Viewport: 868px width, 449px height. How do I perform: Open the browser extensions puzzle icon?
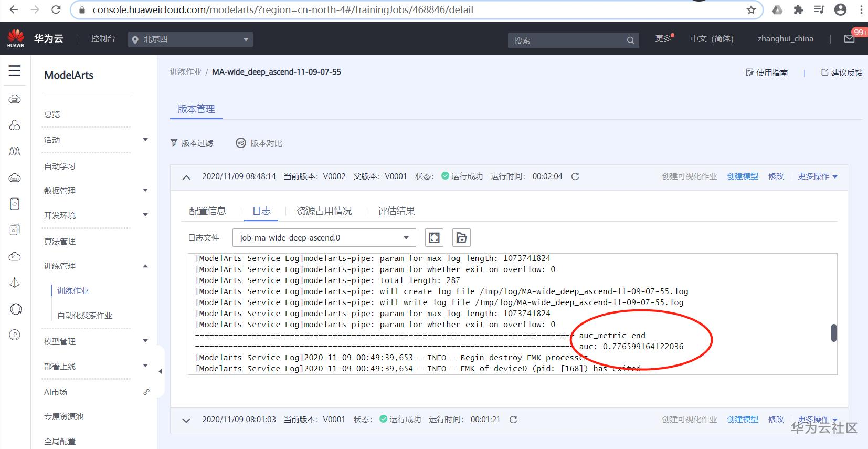tap(799, 9)
